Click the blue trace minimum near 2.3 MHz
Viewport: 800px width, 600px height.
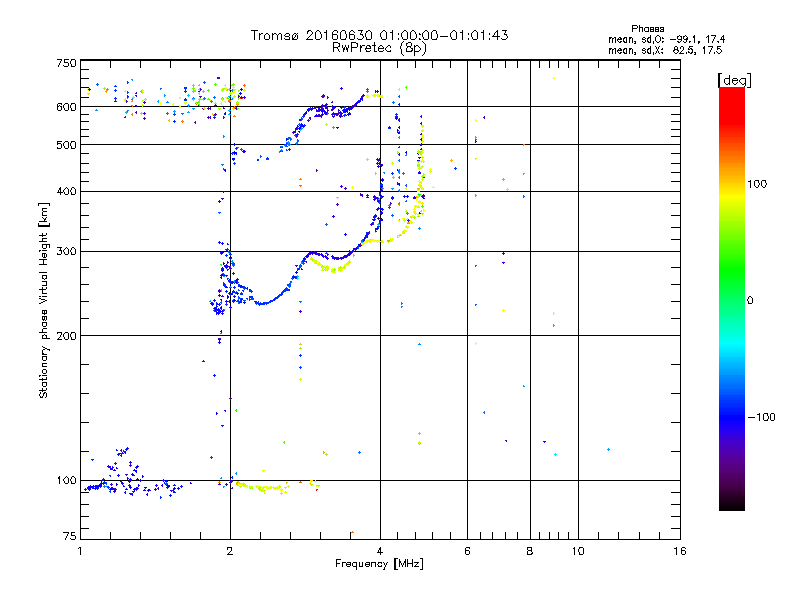coord(261,304)
